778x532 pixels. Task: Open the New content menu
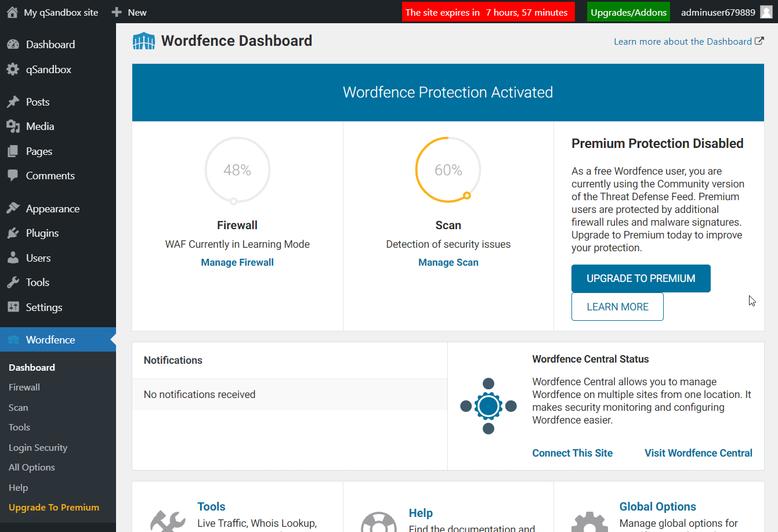[x=129, y=12]
